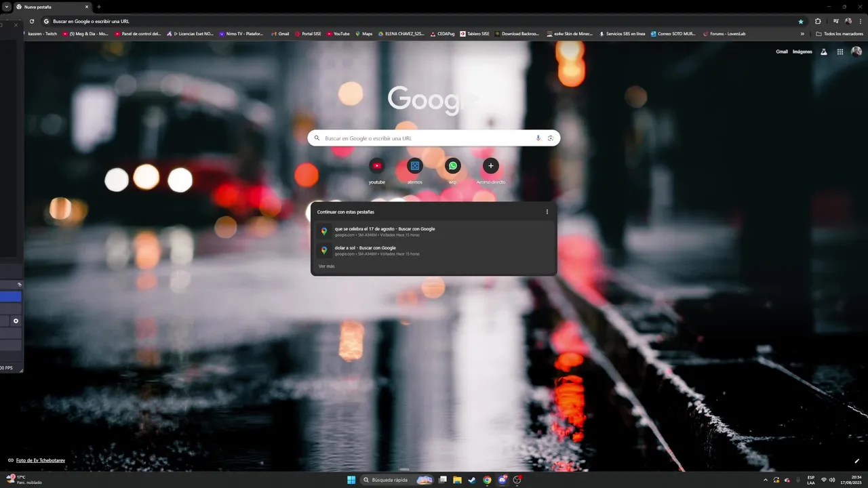Image resolution: width=868 pixels, height=488 pixels.
Task: Click the Google logo
Action: pos(434,99)
